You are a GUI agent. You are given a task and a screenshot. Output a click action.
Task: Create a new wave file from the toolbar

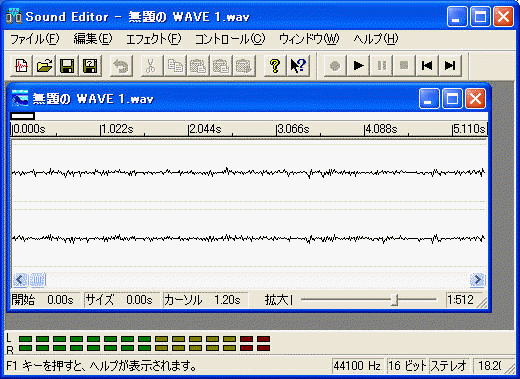[21, 66]
